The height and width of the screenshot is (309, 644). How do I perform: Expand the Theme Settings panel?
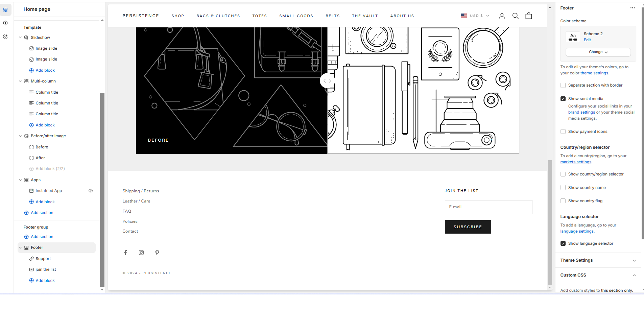[598, 260]
